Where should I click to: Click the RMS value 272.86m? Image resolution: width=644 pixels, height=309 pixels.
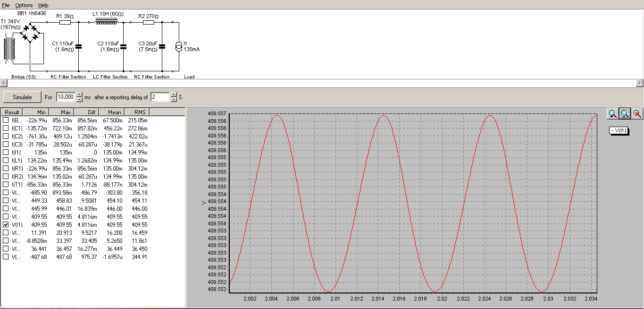coord(138,128)
